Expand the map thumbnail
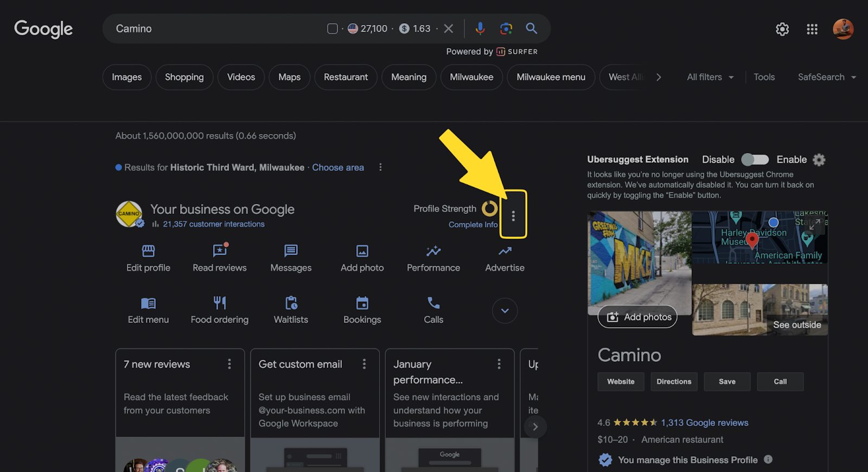Screen dimensions: 868x472 [814, 224]
